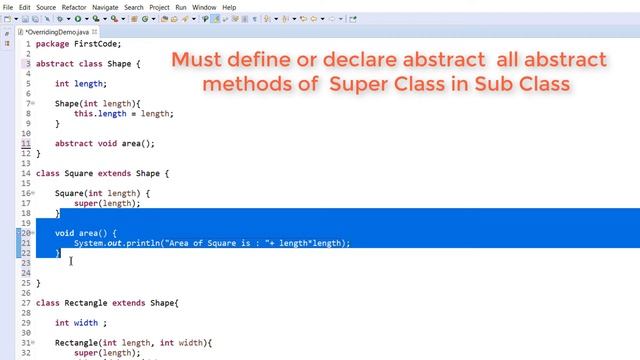Expand the Debug configurations dropdown arrow
Screen dimensions: 640x360
tap(68, 19)
